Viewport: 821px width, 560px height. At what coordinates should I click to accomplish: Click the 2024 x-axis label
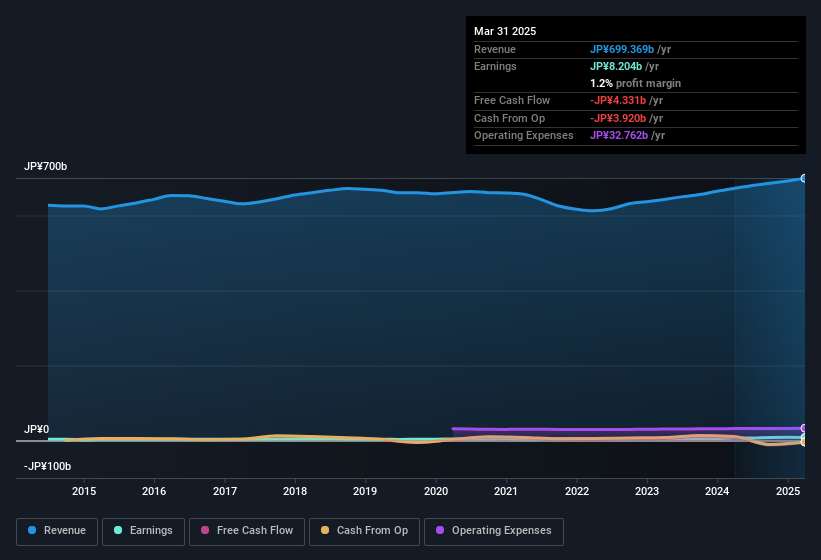(717, 491)
